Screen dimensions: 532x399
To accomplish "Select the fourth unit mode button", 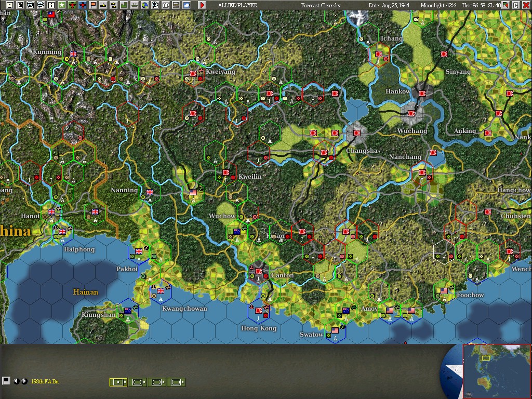I will pyautogui.click(x=176, y=382).
